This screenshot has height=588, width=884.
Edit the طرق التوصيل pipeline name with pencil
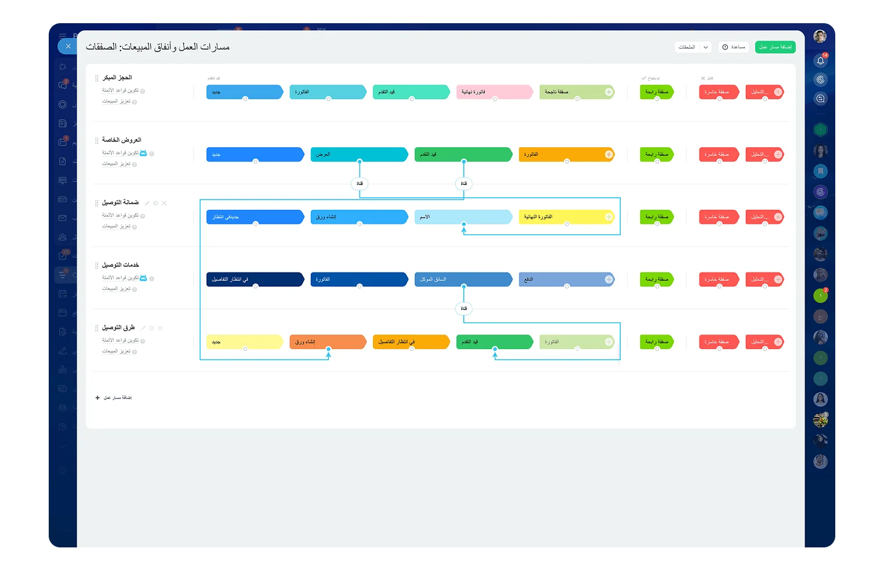[x=143, y=328]
